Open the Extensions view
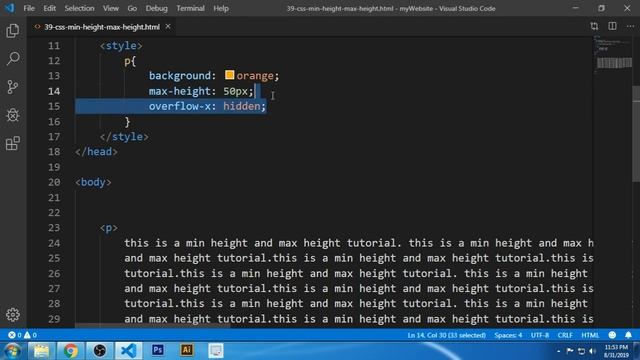The width and height of the screenshot is (640, 360). pyautogui.click(x=13, y=143)
